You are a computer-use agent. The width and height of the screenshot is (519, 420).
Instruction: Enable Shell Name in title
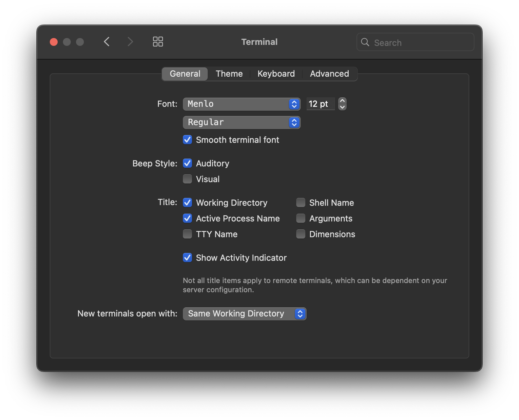tap(301, 203)
